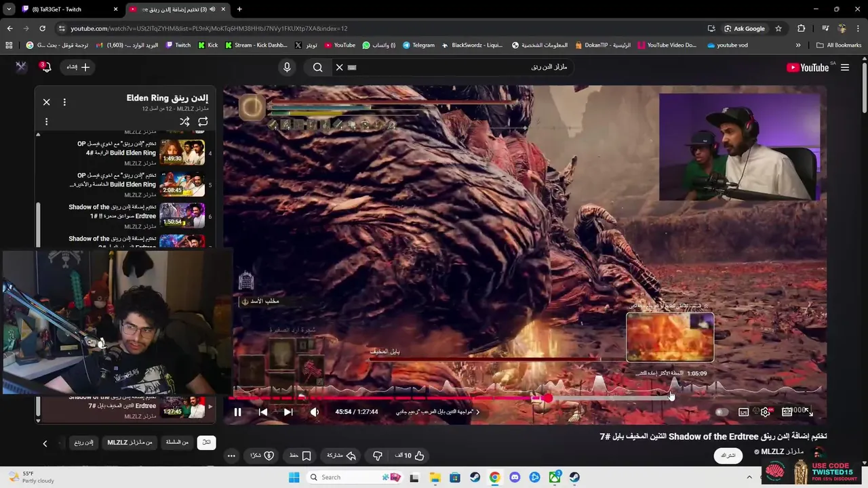This screenshot has height=488, width=868.
Task: Toggle subtitles/closed captions button
Action: click(x=744, y=412)
